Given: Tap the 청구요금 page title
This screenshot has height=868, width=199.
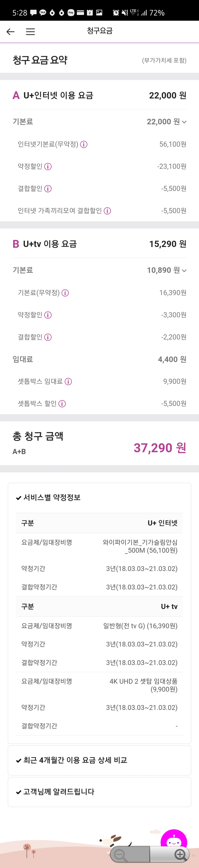Looking at the screenshot, I should pyautogui.click(x=99, y=31).
